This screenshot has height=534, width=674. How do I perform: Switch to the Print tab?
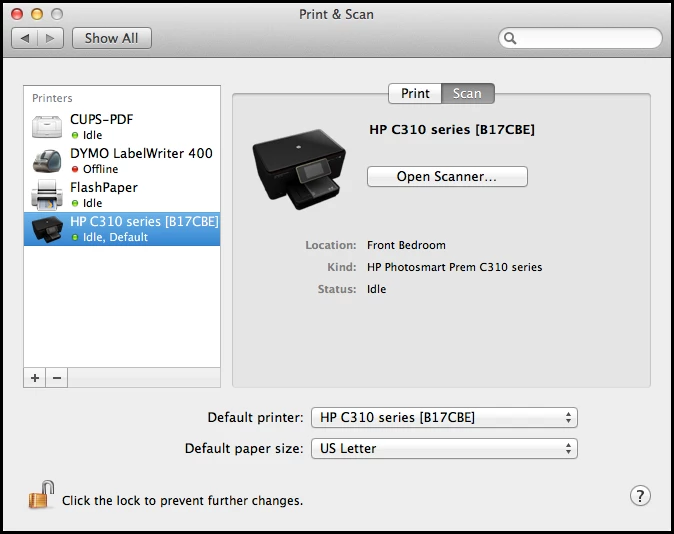click(x=415, y=93)
